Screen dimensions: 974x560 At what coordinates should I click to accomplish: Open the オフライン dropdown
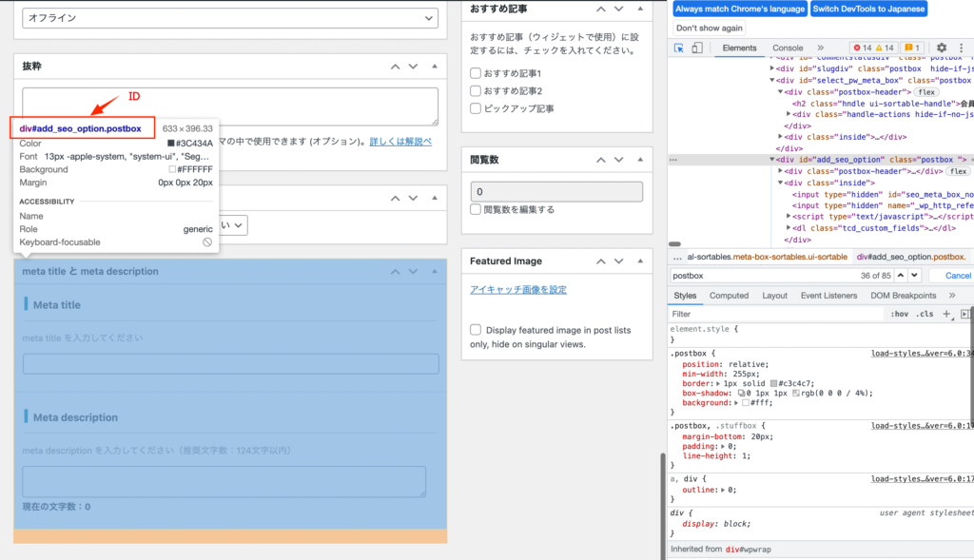click(x=230, y=18)
